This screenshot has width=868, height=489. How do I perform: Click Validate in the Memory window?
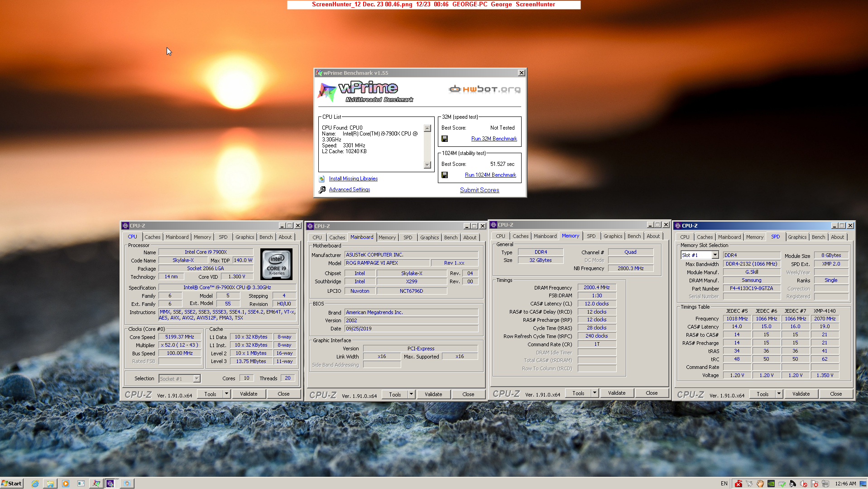point(617,393)
